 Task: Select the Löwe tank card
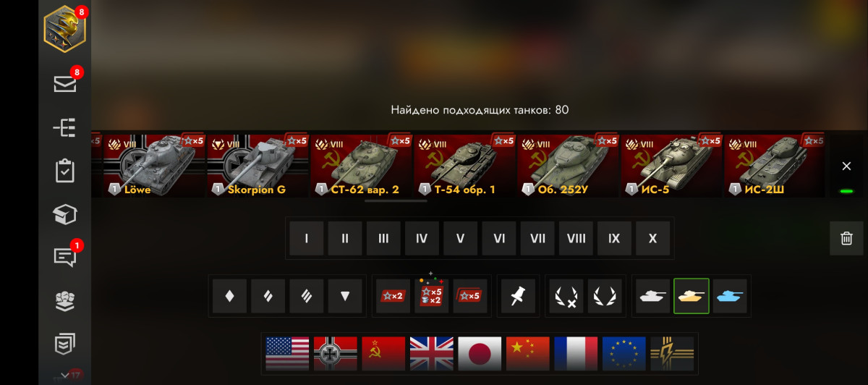(x=154, y=165)
